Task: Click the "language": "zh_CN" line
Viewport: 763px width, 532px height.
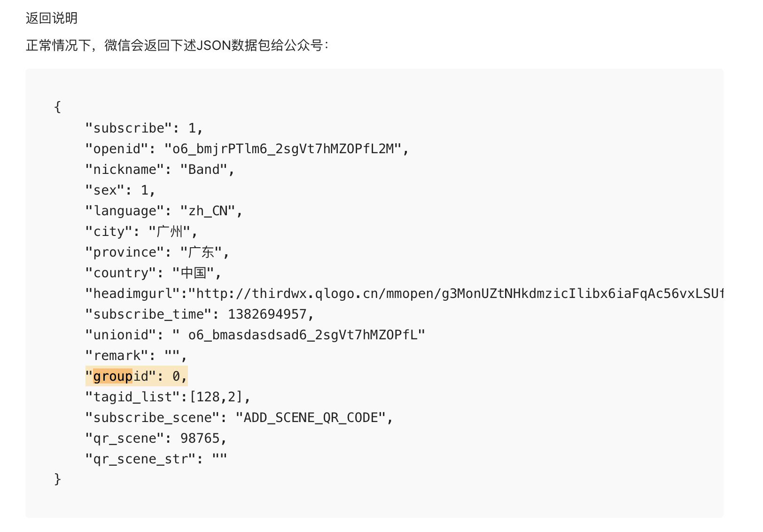Action: [163, 211]
